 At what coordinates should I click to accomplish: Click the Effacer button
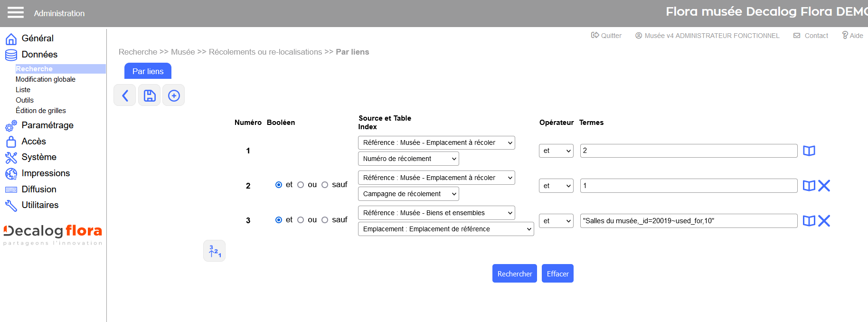[x=557, y=274]
